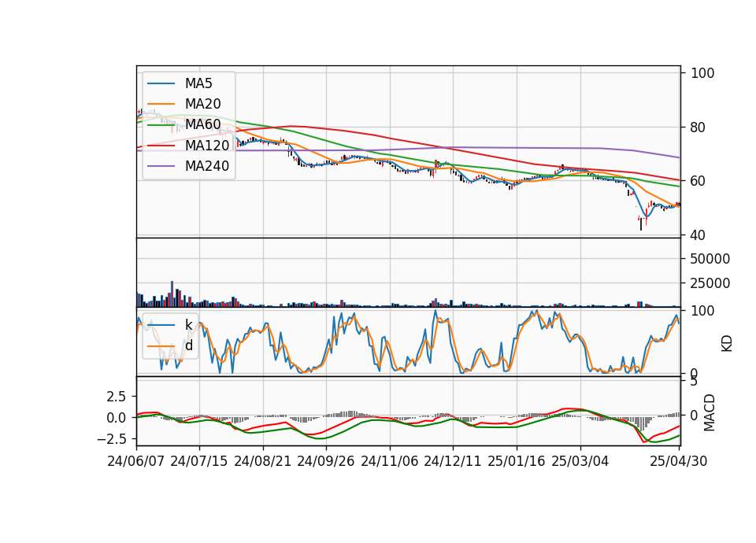
Task: Click the 25/03/04 date axis label
Action: (580, 461)
